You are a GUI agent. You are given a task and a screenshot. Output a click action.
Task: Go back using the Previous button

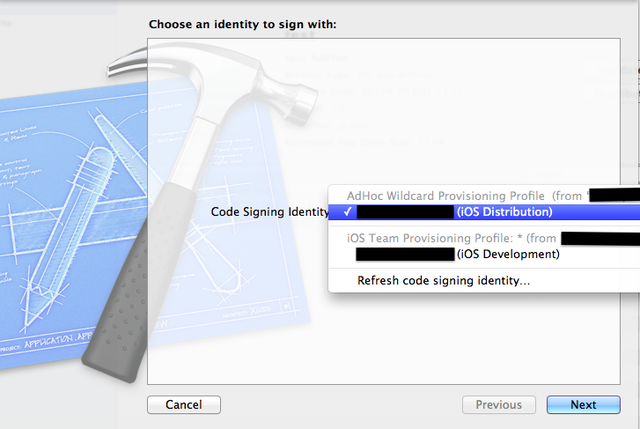tap(498, 405)
